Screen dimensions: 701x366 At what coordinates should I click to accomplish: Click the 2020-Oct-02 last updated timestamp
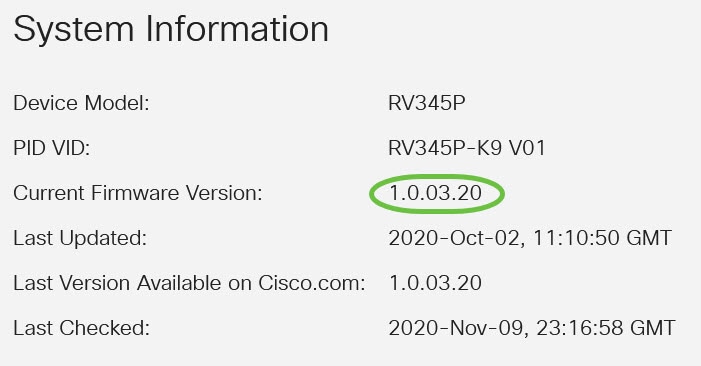tap(530, 238)
